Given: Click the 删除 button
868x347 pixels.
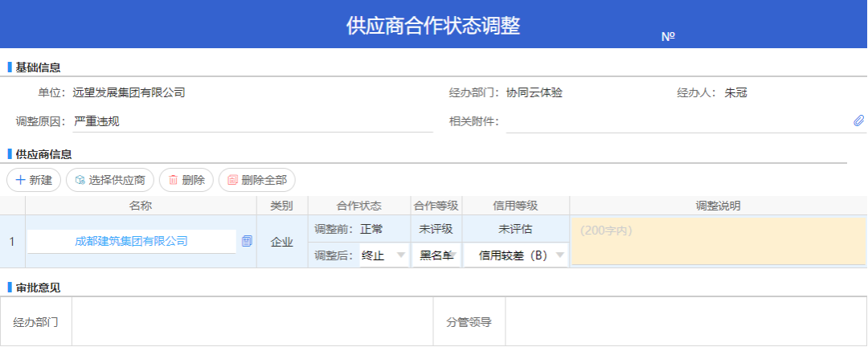Looking at the screenshot, I should [186, 180].
